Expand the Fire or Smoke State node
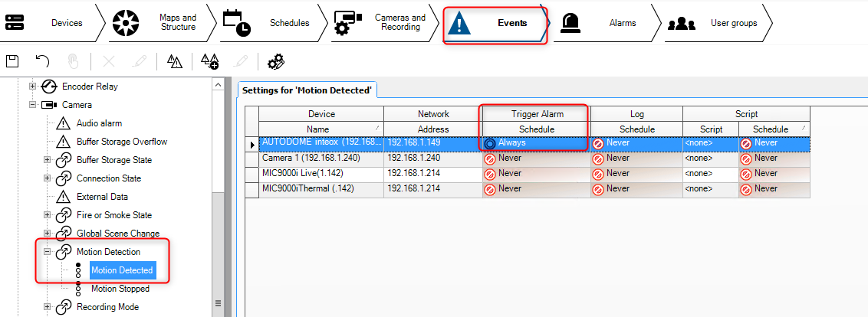Screen dimensions: 868x317 tap(48, 214)
